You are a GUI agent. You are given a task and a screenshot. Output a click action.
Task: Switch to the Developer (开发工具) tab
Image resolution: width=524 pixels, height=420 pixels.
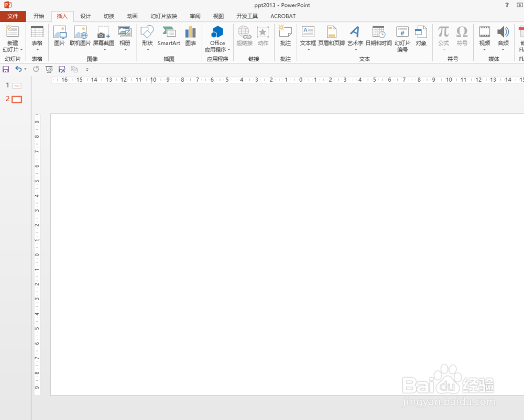247,16
